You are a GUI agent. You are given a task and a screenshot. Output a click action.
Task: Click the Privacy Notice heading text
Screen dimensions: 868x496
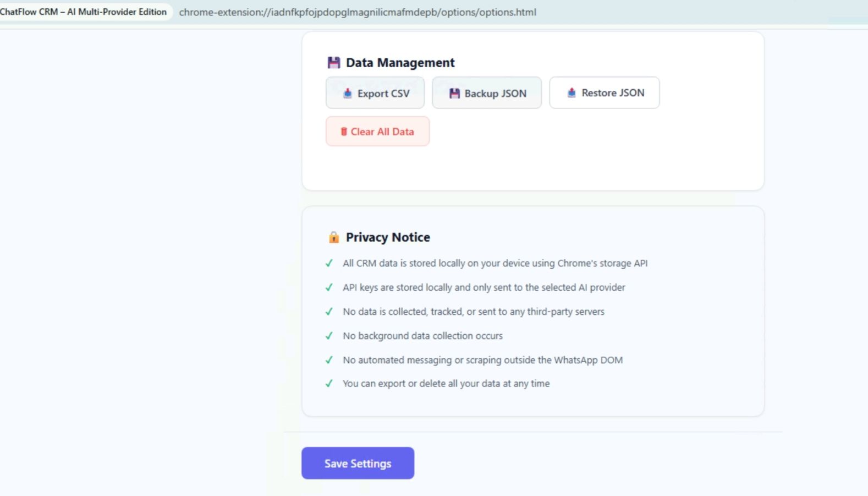[x=388, y=237]
